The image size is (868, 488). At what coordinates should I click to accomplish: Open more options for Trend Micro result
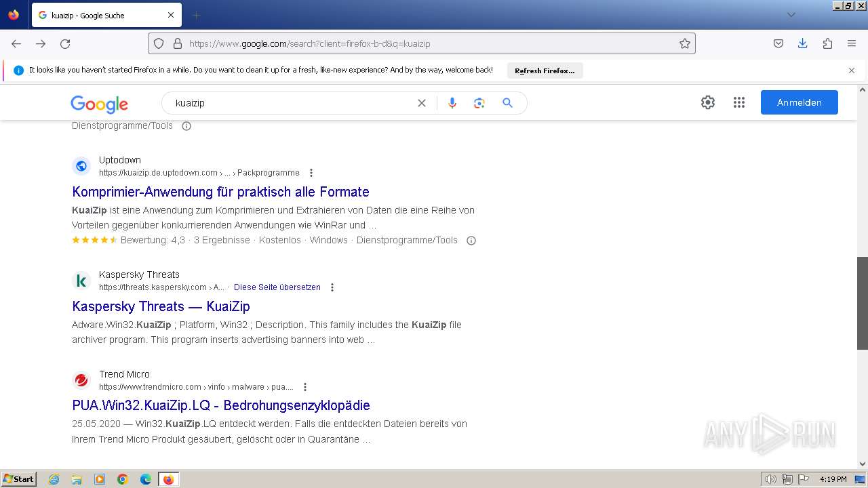pos(305,387)
